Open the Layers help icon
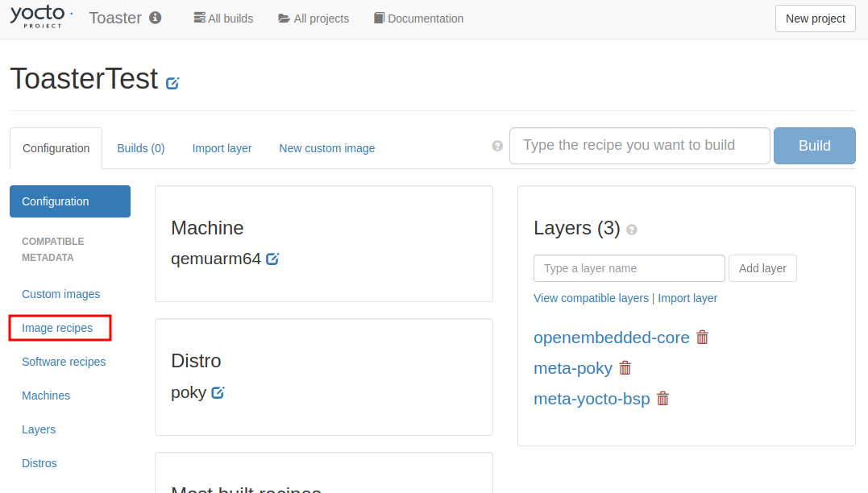The height and width of the screenshot is (493, 868). pos(632,230)
